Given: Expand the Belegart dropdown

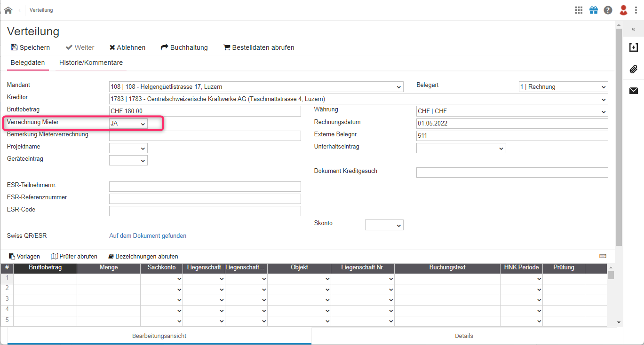Looking at the screenshot, I should coord(563,87).
